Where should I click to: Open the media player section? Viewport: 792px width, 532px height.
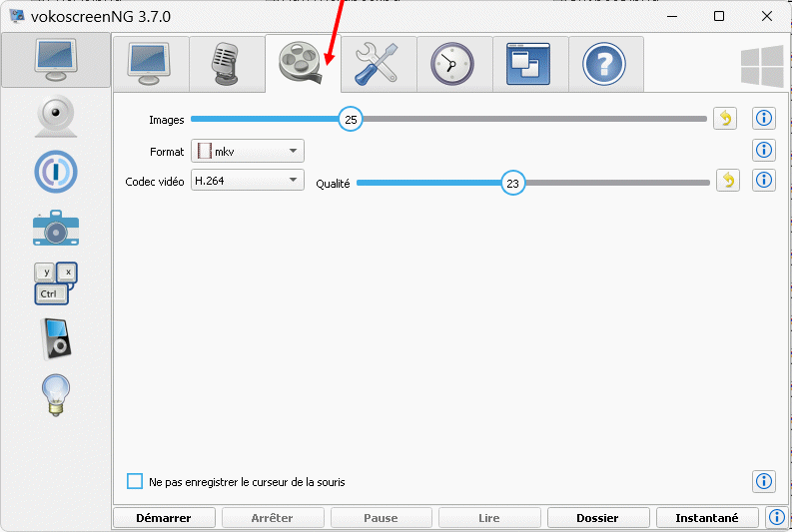pos(56,338)
